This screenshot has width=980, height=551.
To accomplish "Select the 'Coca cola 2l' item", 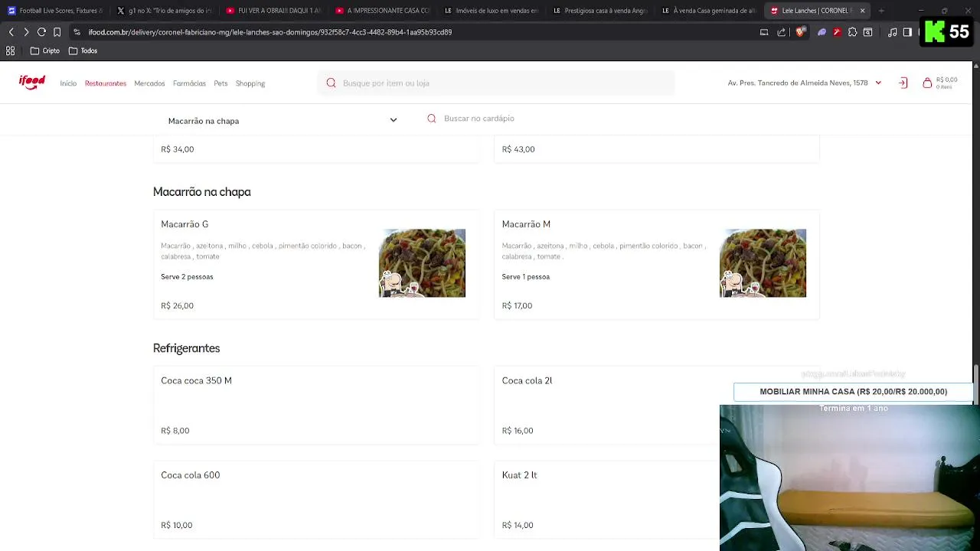I will tap(527, 380).
